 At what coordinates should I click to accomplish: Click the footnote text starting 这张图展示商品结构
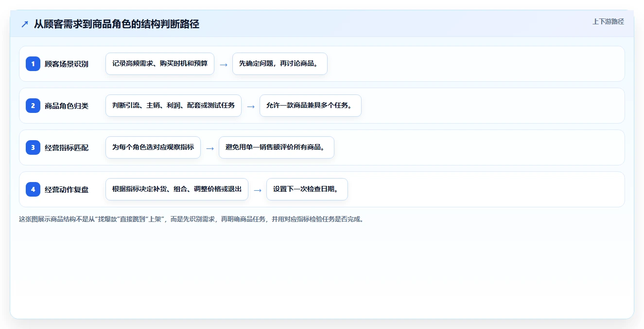[x=191, y=219]
